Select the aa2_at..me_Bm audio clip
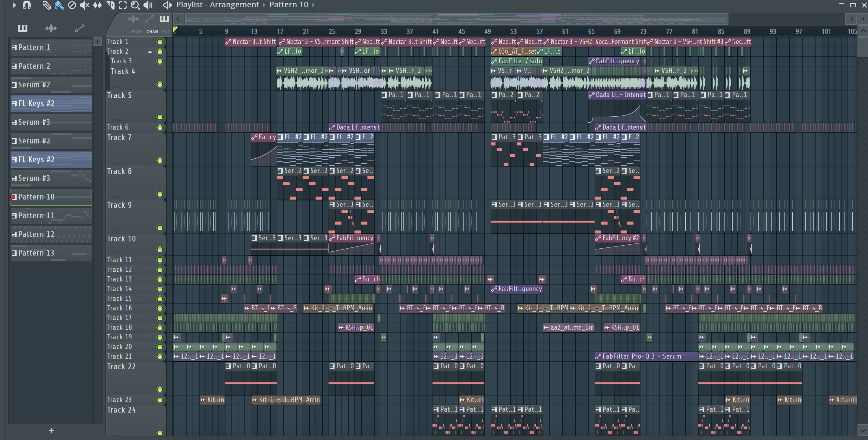 [568, 328]
